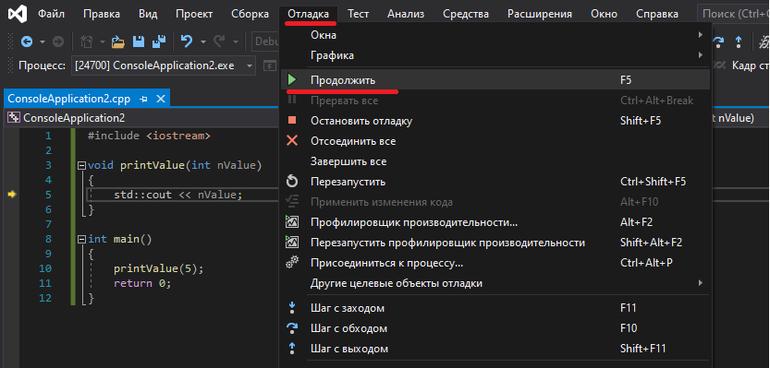770x368 pixels.
Task: Open the Правка menu
Action: point(102,14)
